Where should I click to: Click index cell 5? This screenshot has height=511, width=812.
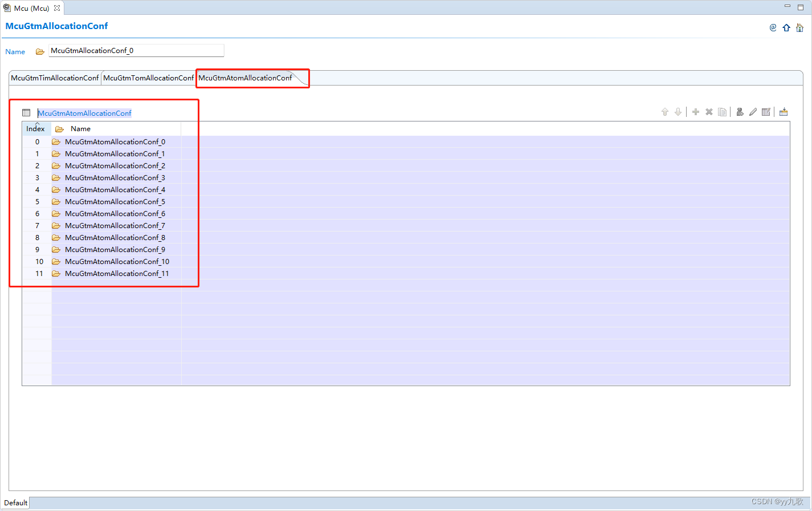point(37,201)
